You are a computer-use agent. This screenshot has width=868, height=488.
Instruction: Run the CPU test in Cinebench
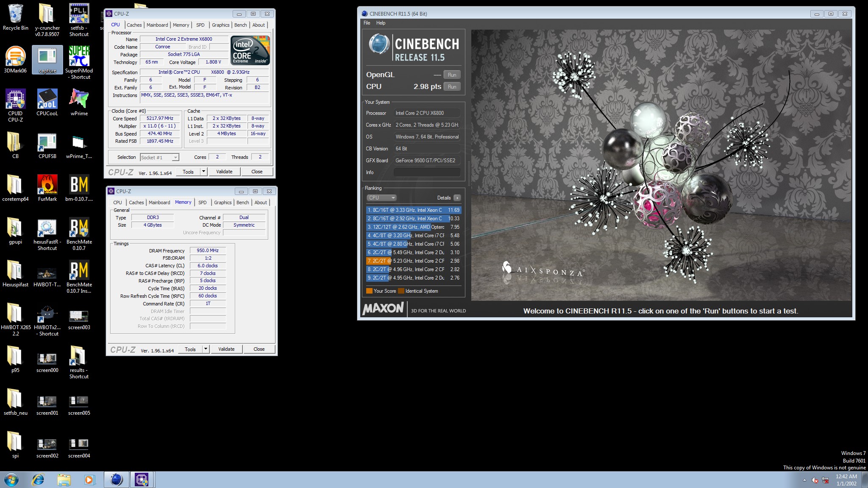coord(452,87)
